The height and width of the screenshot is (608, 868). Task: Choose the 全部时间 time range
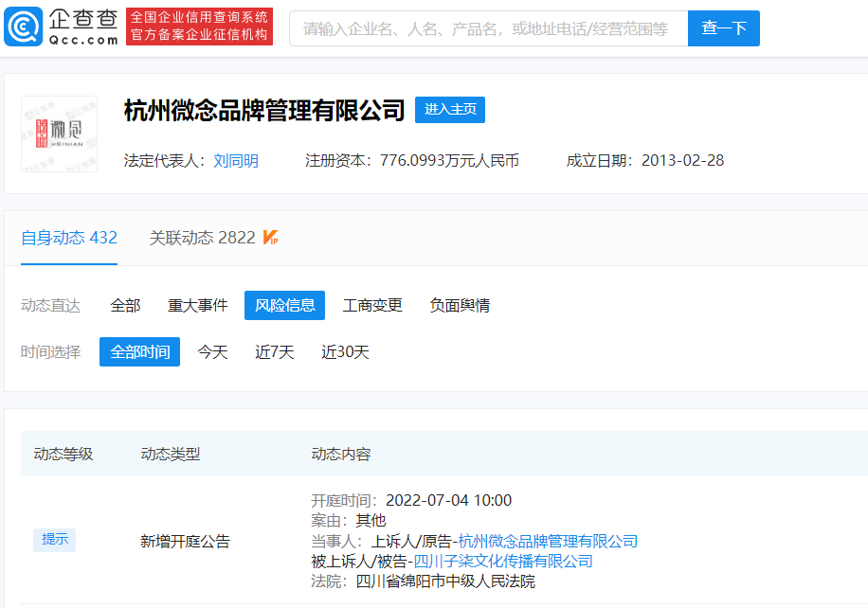(x=139, y=352)
